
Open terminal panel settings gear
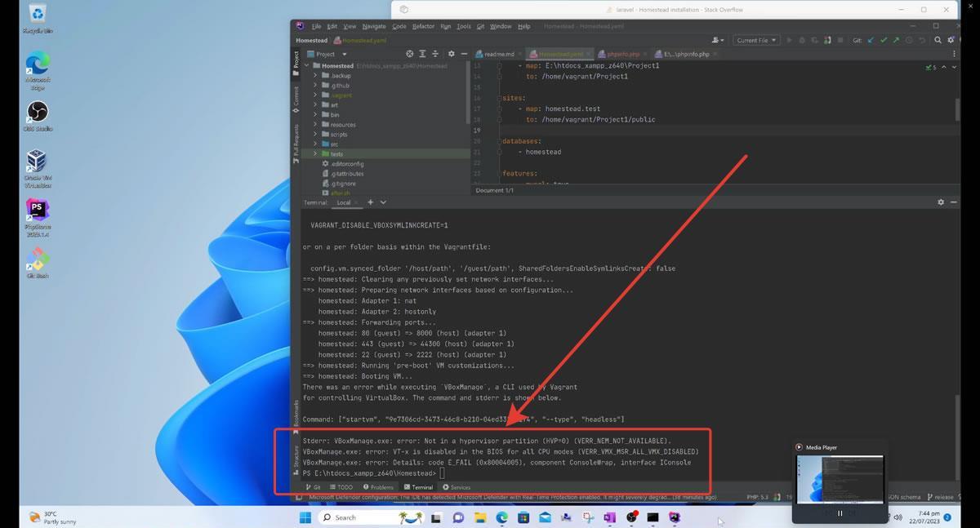click(941, 202)
